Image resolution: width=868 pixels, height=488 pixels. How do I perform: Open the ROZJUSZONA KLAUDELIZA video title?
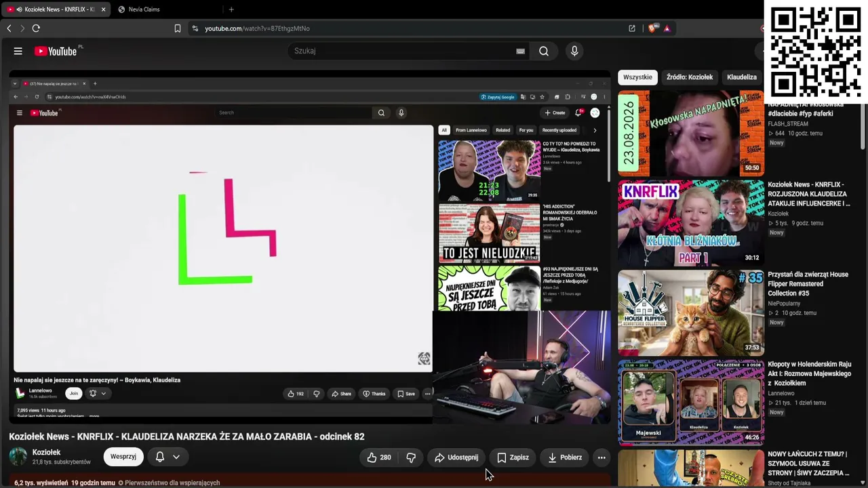click(x=809, y=194)
